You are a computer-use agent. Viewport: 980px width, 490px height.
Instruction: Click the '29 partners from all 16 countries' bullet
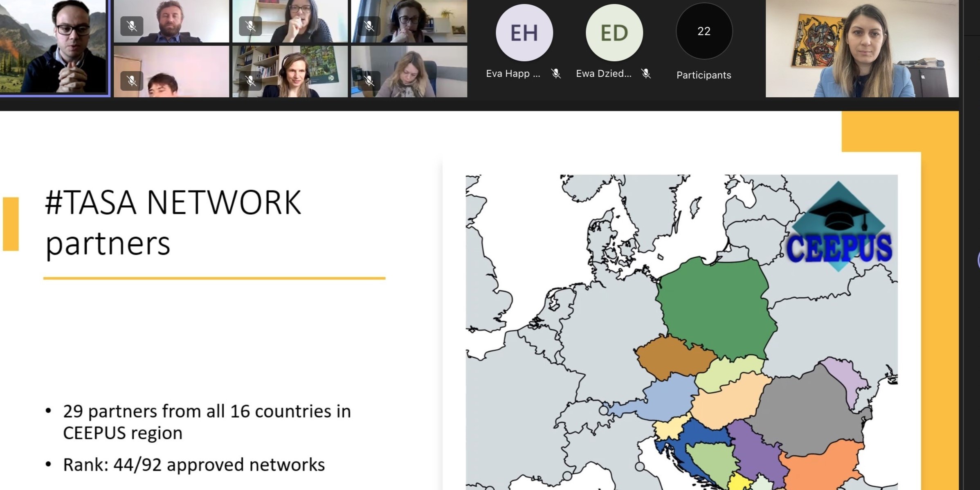[x=207, y=422]
